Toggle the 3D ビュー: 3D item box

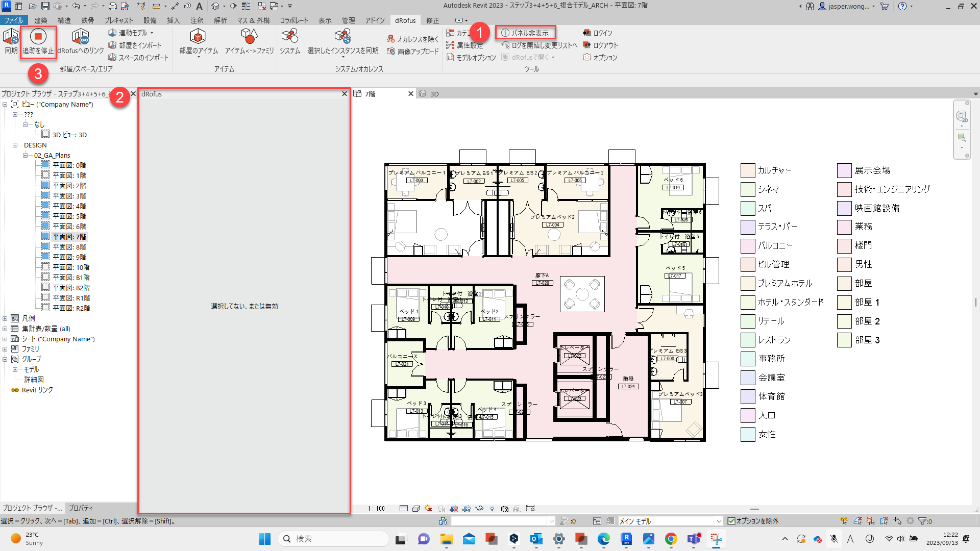click(x=45, y=134)
